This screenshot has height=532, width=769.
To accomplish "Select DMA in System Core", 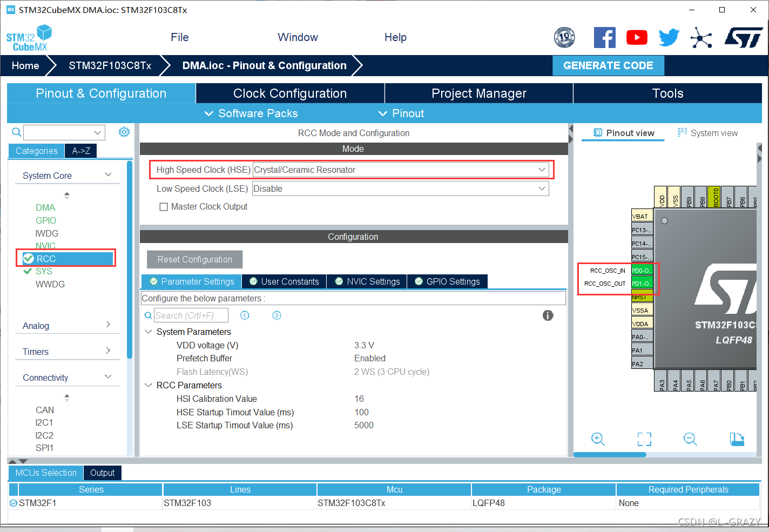I will (45, 207).
